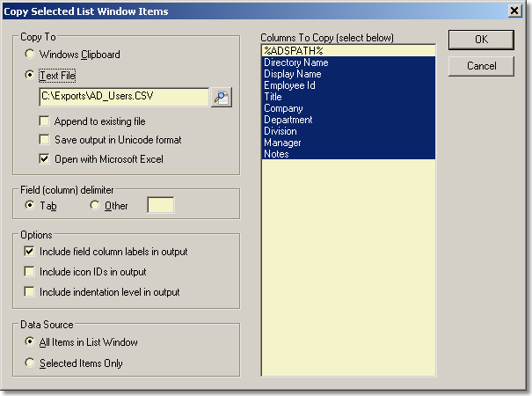Viewport: 532px width, 396px height.
Task: Choose Selected Items Only data source
Action: click(31, 363)
